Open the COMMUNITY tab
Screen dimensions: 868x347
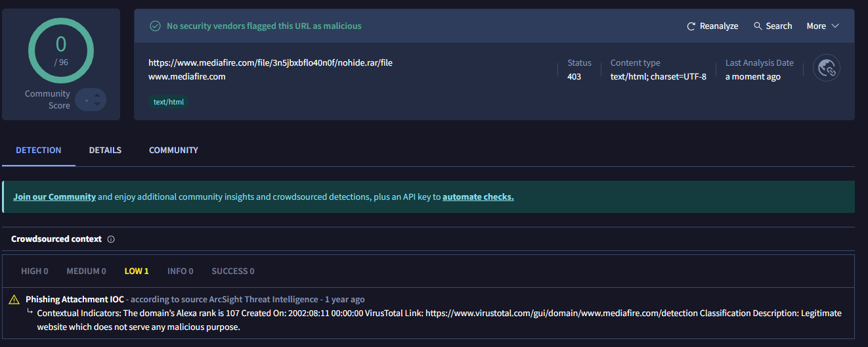click(173, 150)
